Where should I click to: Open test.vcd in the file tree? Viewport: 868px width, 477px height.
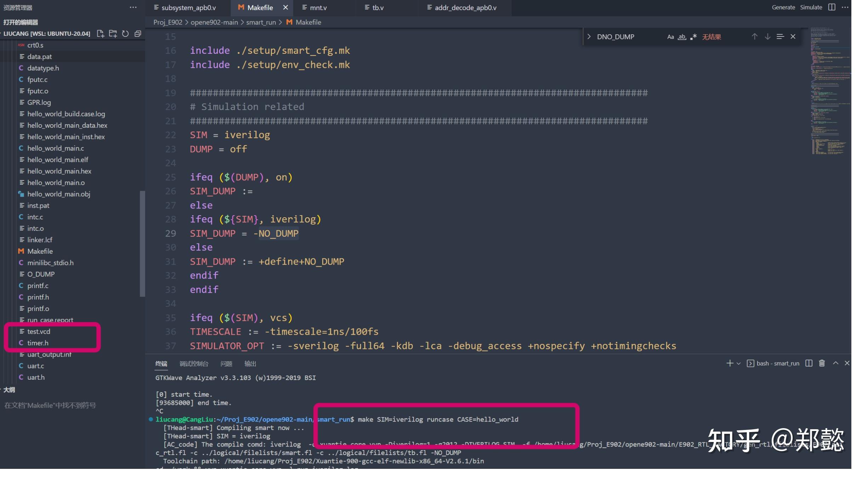tap(39, 332)
